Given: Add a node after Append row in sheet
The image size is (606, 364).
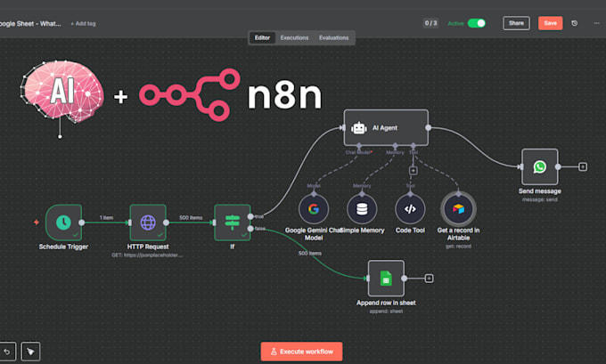Looking at the screenshot, I should [x=429, y=279].
